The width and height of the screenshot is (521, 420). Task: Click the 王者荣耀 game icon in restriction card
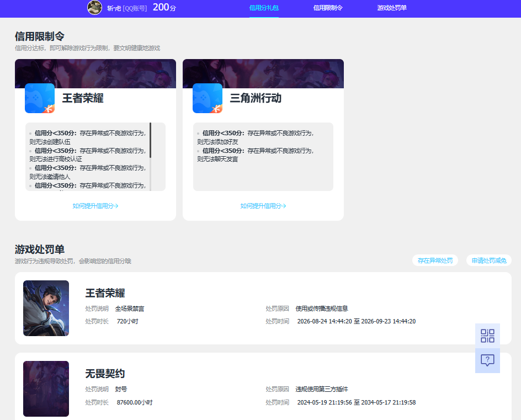tap(40, 98)
